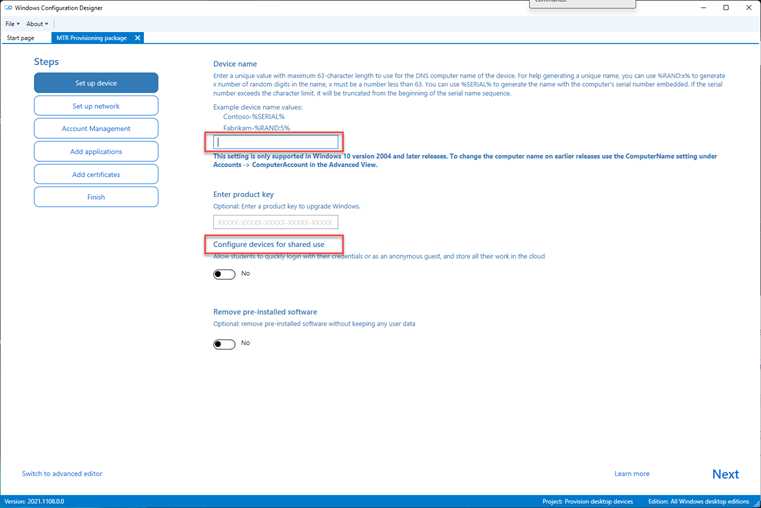Toggle Configure devices for shared use switch
The image size is (761, 508).
point(224,274)
